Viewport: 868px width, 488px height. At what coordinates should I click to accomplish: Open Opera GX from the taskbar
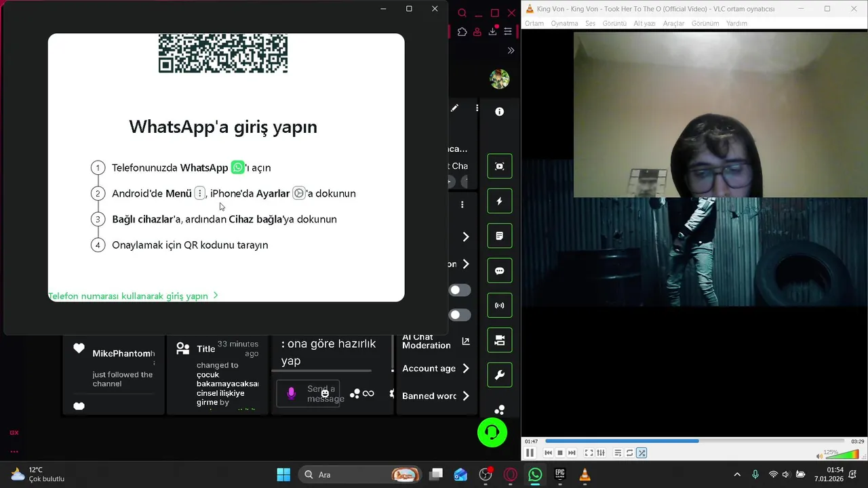[x=510, y=474]
